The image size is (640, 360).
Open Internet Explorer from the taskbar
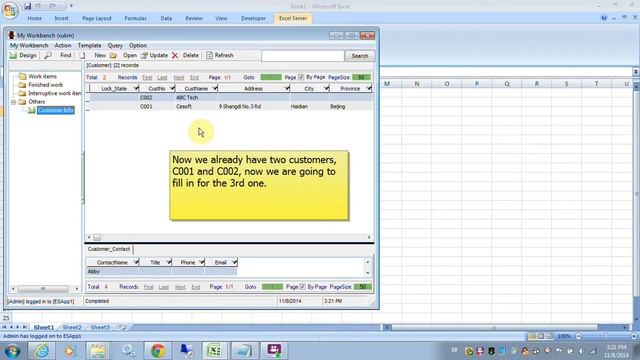pyautogui.click(x=42, y=351)
